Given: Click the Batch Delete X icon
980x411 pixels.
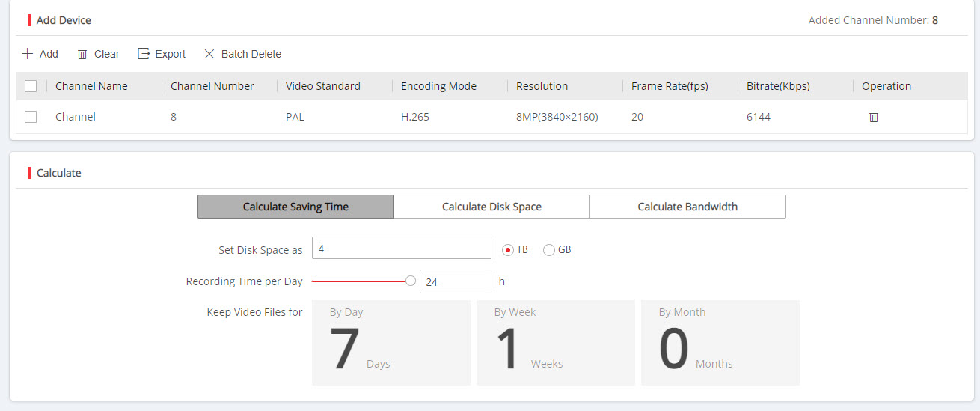Looking at the screenshot, I should tap(209, 54).
